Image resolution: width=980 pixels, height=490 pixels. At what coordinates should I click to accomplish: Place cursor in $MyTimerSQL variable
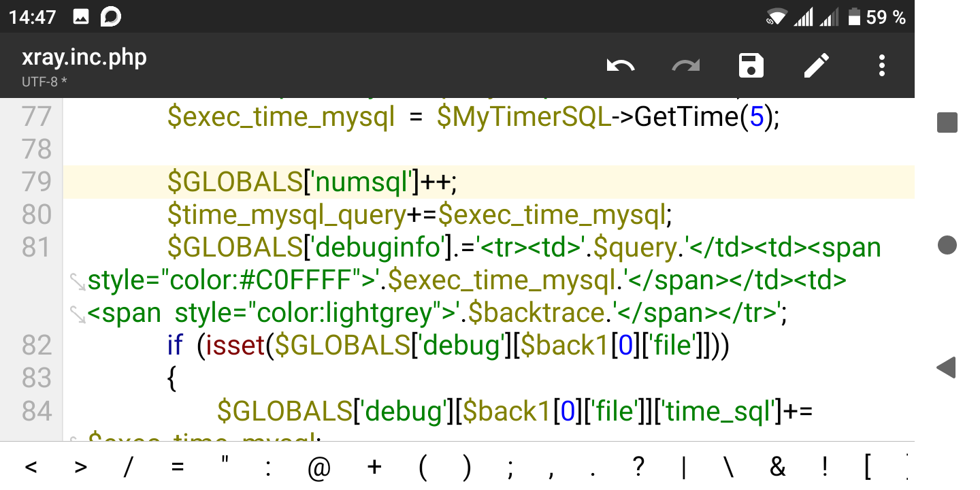tap(524, 118)
